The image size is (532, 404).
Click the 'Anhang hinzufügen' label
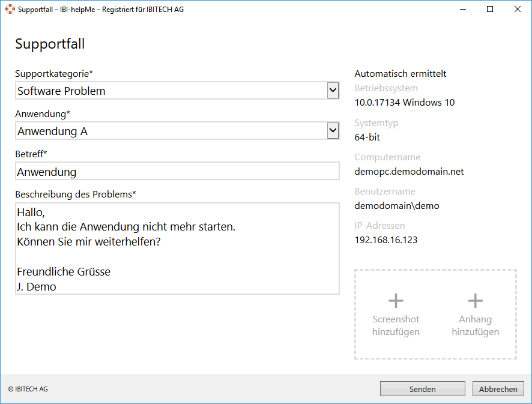point(475,325)
